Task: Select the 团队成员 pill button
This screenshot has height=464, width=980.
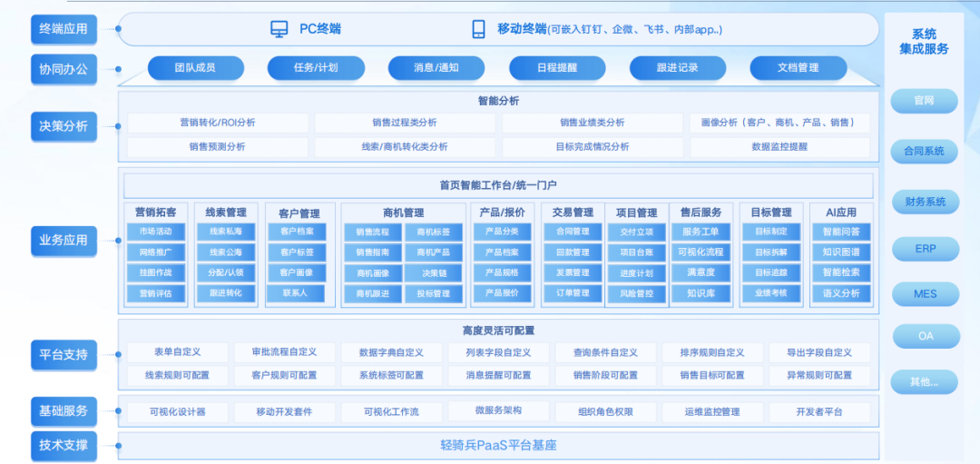Action: tap(196, 68)
